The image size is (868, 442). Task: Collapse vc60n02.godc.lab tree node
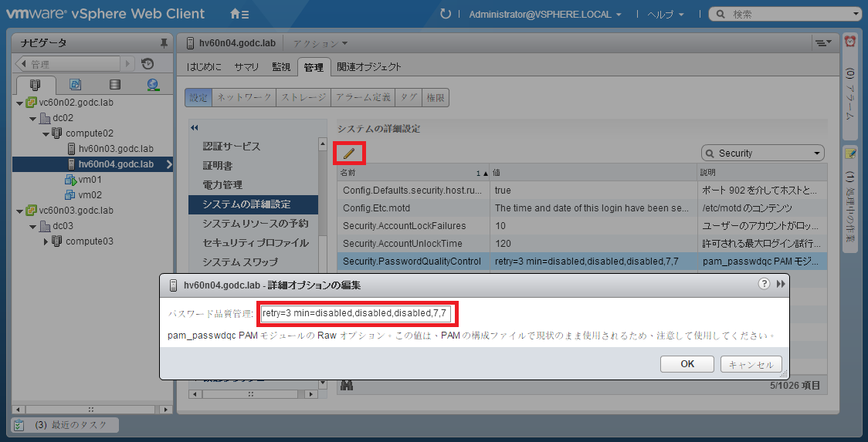click(20, 103)
